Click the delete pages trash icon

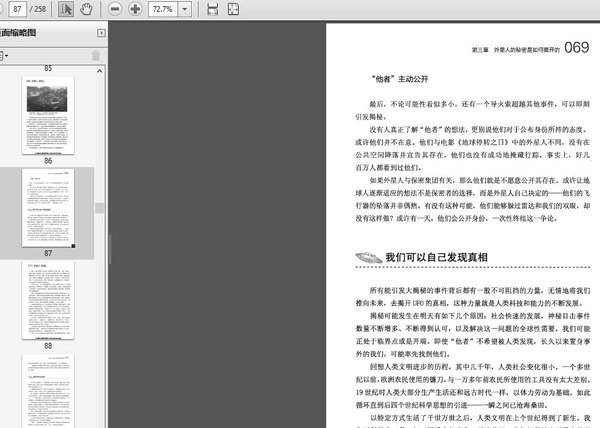(x=96, y=56)
